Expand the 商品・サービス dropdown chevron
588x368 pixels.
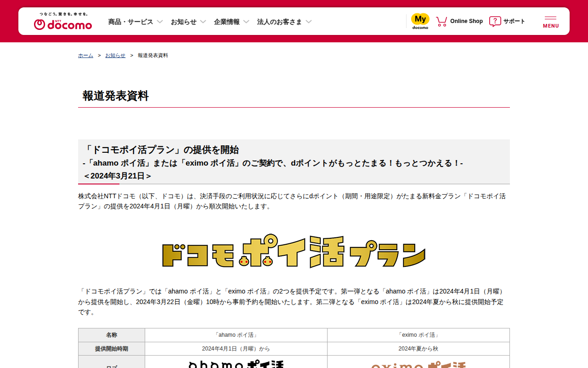160,22
